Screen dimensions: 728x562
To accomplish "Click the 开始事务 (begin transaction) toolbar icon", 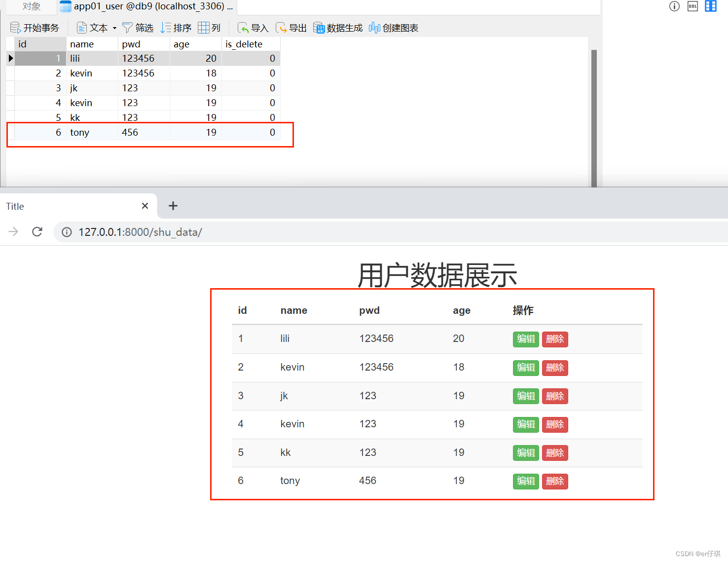I will coord(15,28).
